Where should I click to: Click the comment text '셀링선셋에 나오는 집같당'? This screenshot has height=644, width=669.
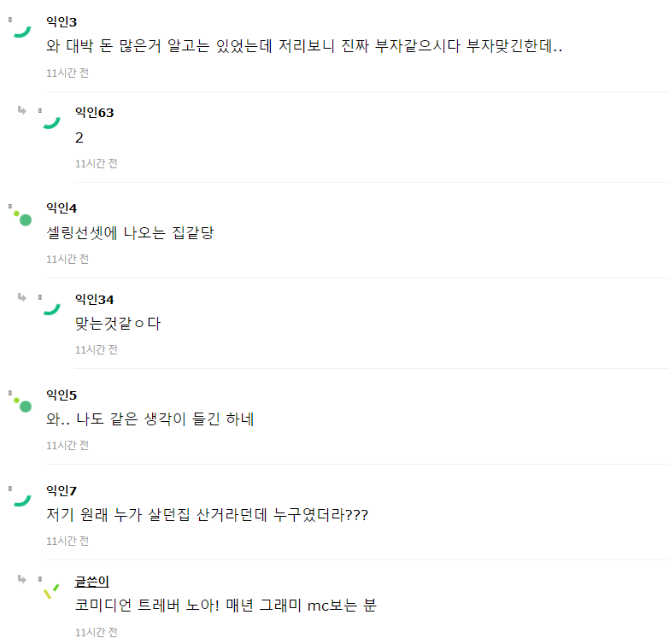click(x=130, y=232)
